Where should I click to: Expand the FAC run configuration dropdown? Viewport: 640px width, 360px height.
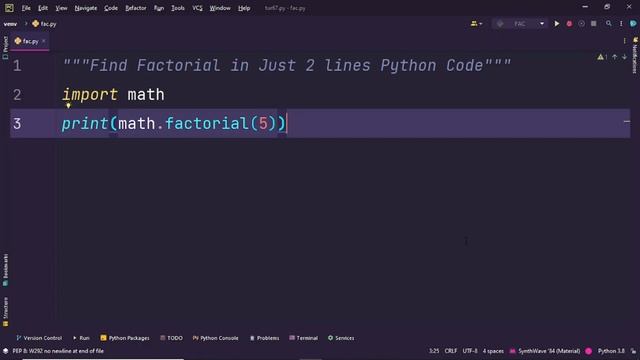(x=542, y=24)
